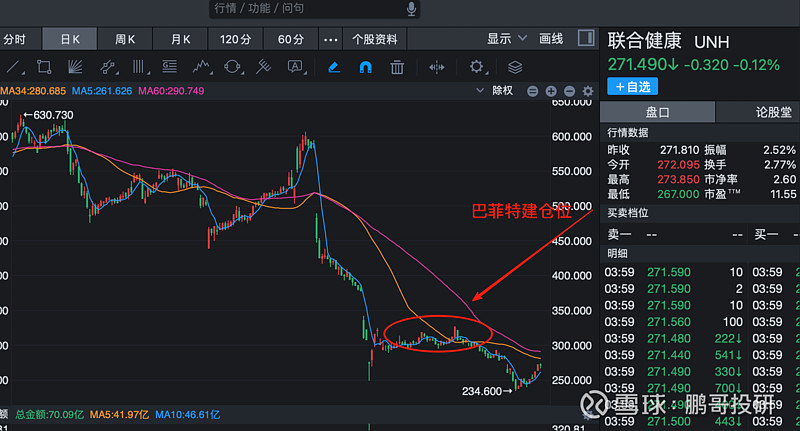Click the microphone voice search icon
Image resolution: width=800 pixels, height=431 pixels.
(x=411, y=9)
